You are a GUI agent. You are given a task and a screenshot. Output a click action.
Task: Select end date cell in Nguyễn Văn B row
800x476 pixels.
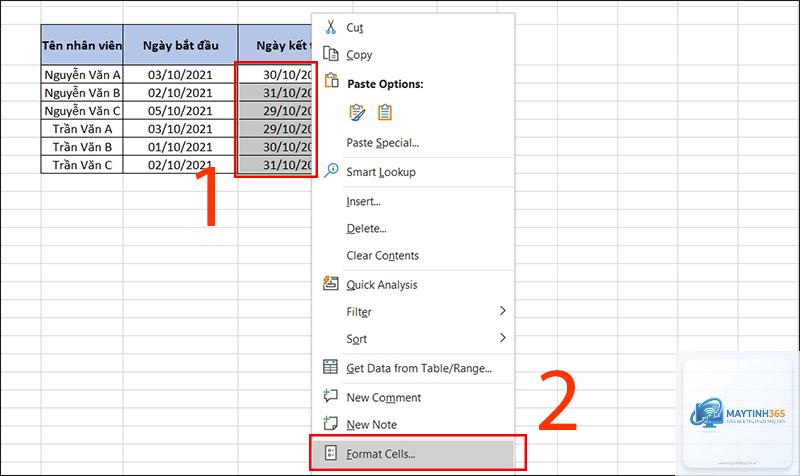click(x=276, y=93)
